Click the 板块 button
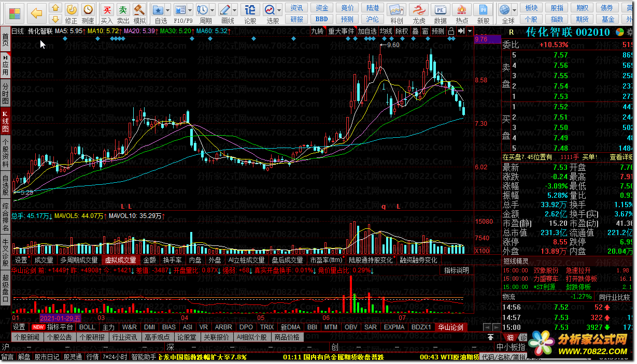 click(x=531, y=8)
